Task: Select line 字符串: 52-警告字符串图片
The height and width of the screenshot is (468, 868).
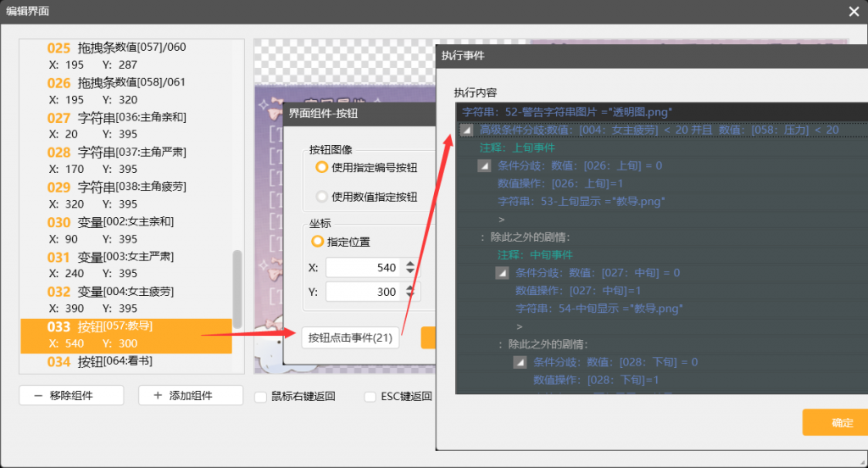Action: tap(661, 112)
